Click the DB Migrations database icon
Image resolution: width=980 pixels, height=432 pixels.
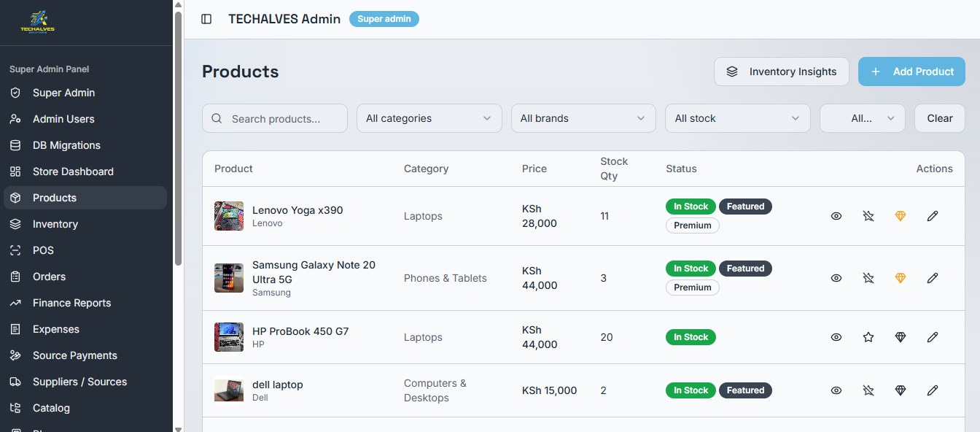coord(15,145)
